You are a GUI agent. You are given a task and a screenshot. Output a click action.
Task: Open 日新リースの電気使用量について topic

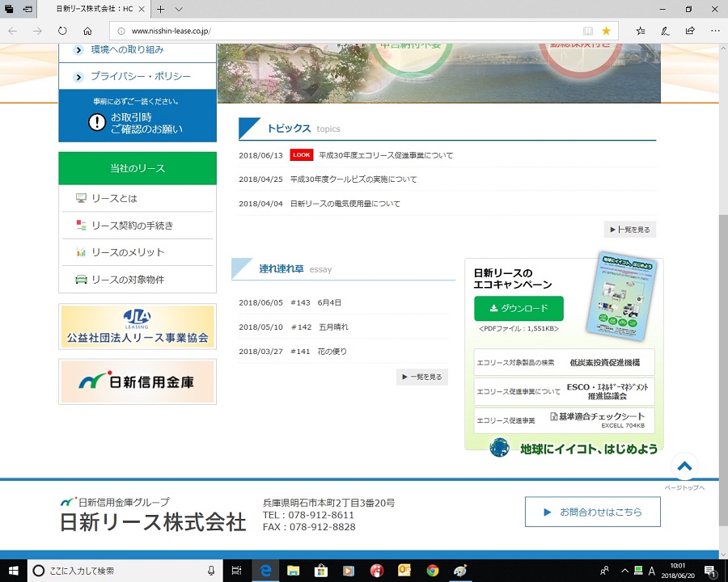345,204
